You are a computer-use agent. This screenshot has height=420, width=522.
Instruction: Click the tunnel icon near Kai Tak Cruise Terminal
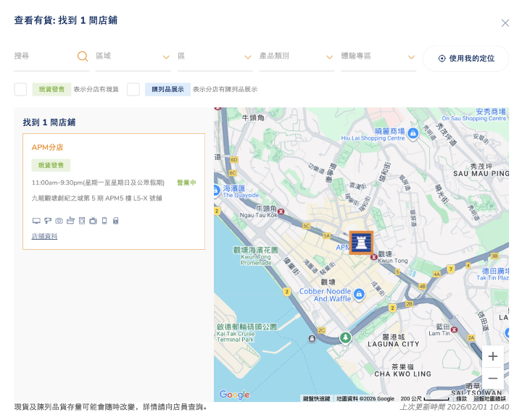312,338
